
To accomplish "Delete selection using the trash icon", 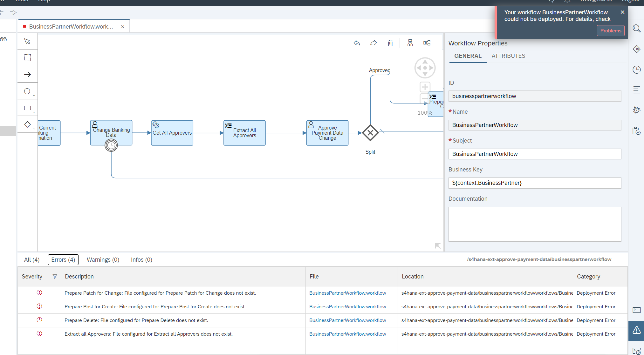I will click(390, 43).
